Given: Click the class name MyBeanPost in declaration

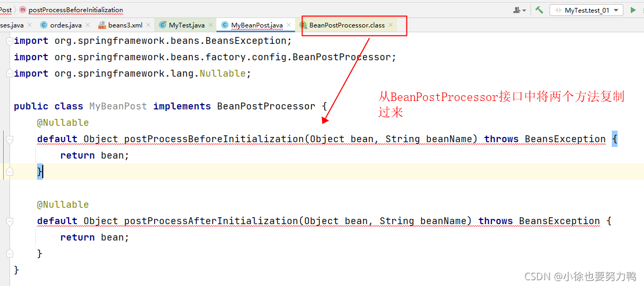Looking at the screenshot, I should (x=118, y=106).
